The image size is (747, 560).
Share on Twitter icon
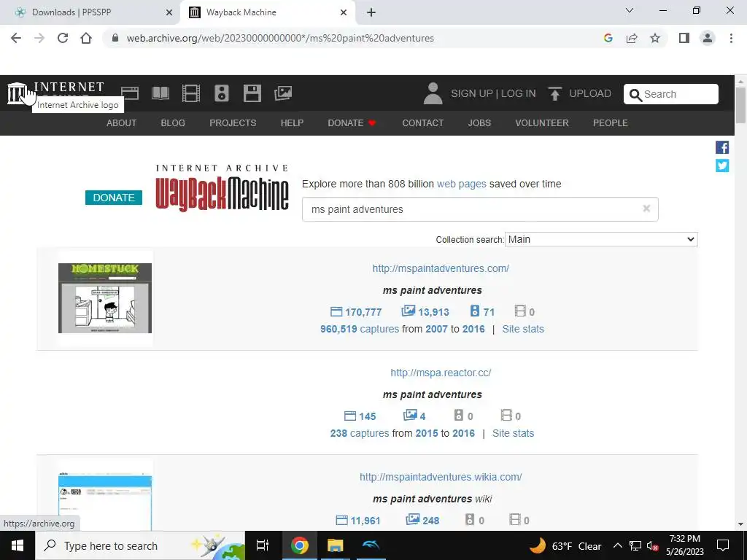point(722,166)
